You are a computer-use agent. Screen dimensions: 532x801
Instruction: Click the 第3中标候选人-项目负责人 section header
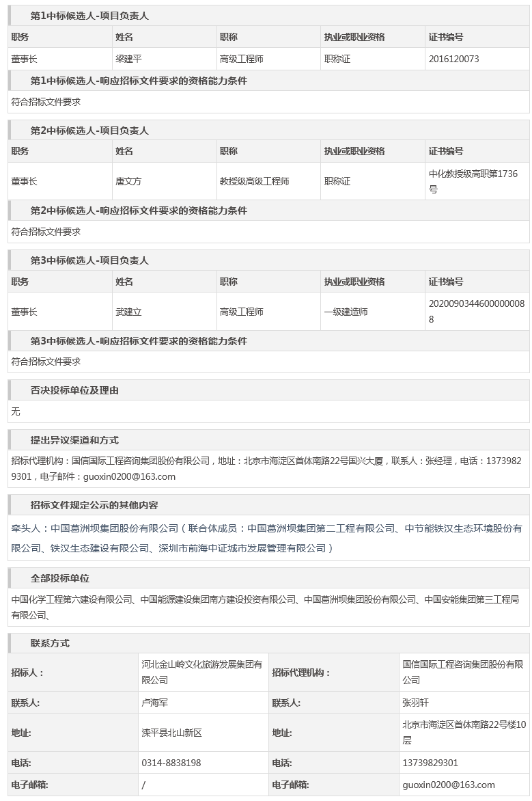click(x=89, y=260)
